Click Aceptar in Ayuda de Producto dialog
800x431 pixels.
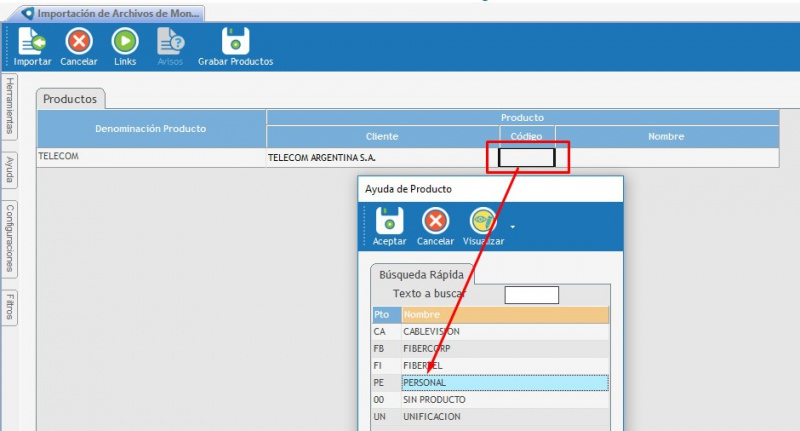(x=389, y=221)
